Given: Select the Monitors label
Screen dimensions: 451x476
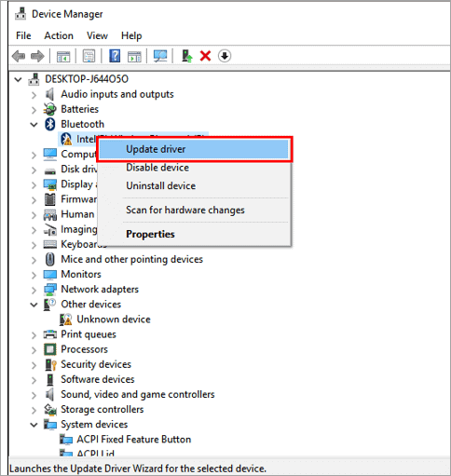Looking at the screenshot, I should tap(81, 275).
